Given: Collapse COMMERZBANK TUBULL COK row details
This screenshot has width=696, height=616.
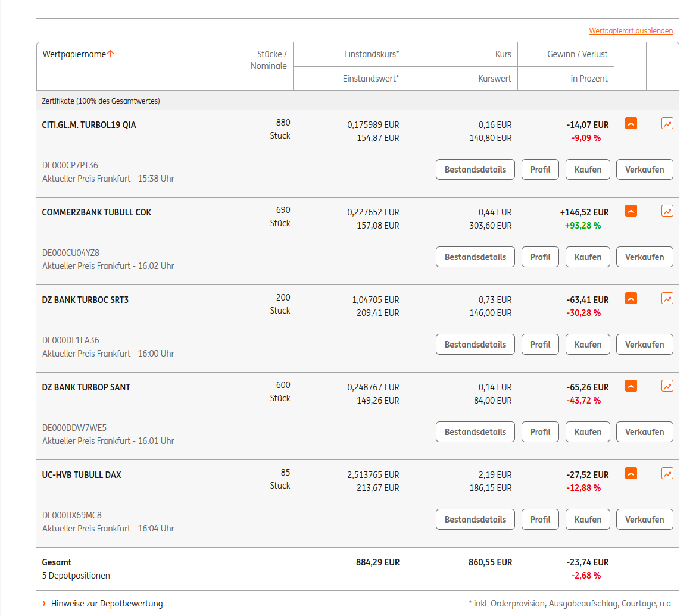Looking at the screenshot, I should pyautogui.click(x=631, y=211).
